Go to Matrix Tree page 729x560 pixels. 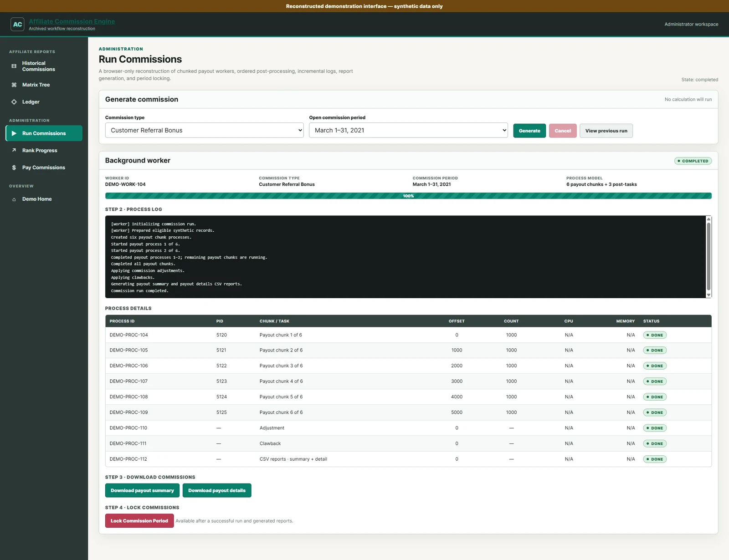(x=44, y=85)
